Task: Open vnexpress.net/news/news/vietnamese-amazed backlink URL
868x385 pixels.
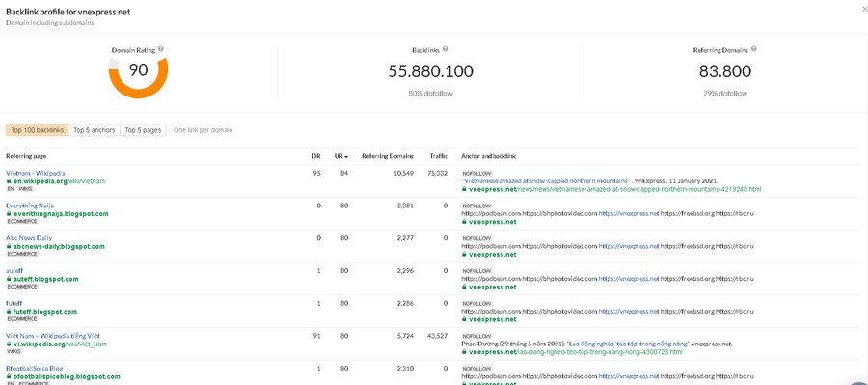Action: (615, 189)
